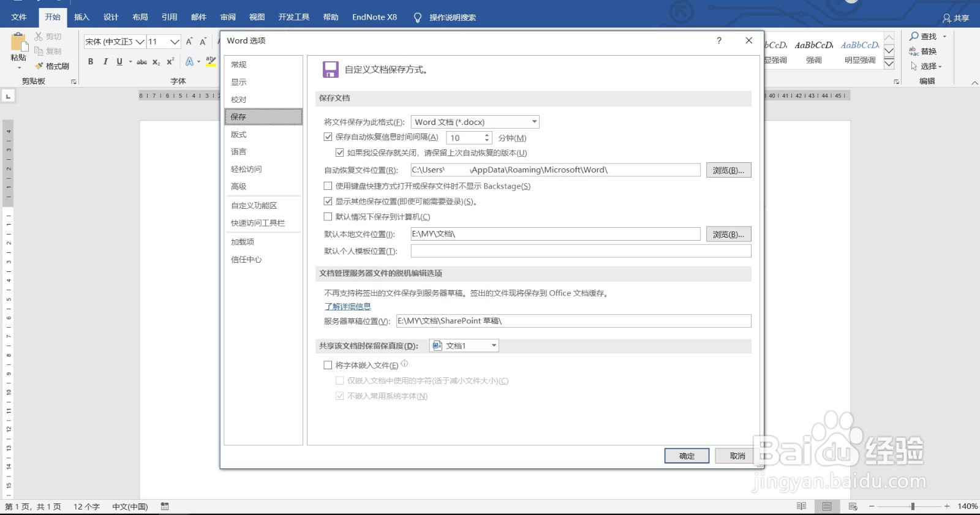Select 高级 Advanced options category
Screen dimensions: 980x515
click(263, 186)
